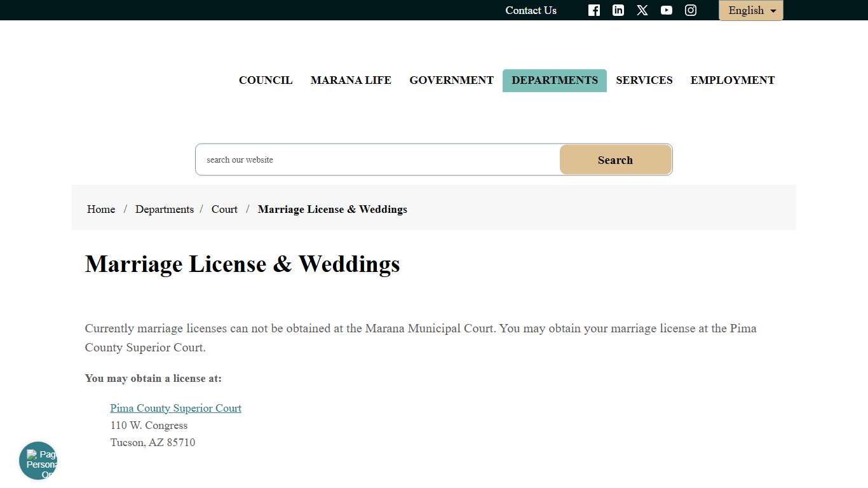Click inside the website search field

point(377,159)
